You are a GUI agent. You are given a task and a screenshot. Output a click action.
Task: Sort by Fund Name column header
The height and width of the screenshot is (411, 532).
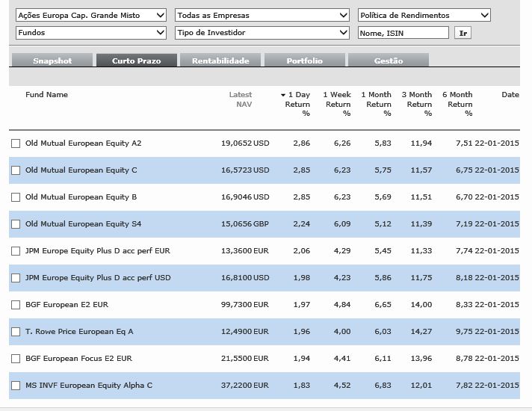coord(46,95)
